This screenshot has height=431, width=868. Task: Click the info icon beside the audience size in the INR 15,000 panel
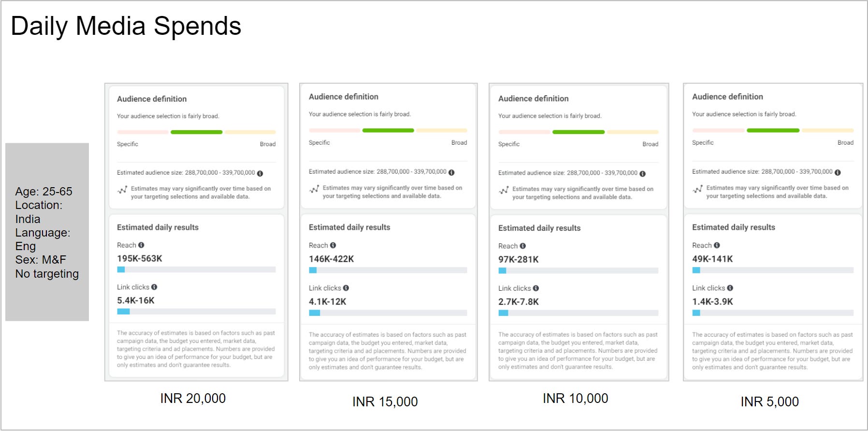[x=451, y=172]
